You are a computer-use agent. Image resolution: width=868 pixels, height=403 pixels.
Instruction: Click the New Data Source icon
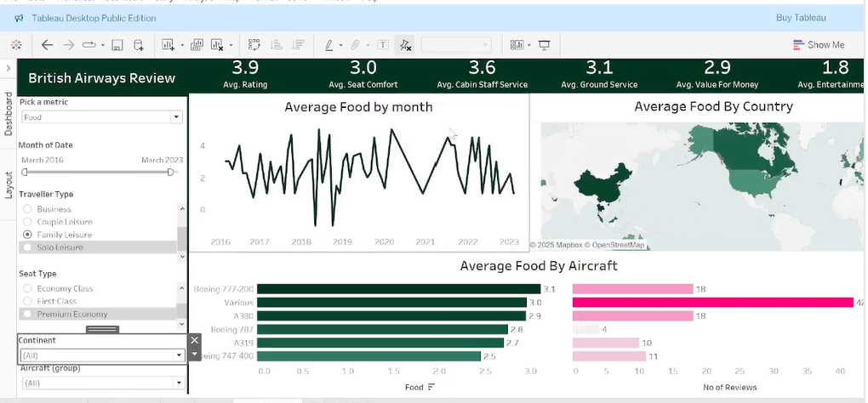coord(138,45)
